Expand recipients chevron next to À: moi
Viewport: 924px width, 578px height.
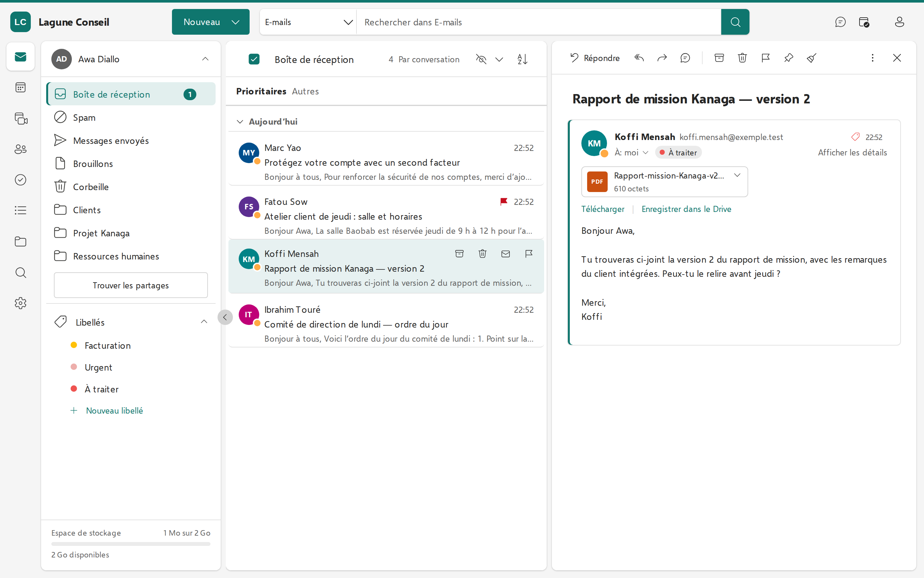(646, 153)
